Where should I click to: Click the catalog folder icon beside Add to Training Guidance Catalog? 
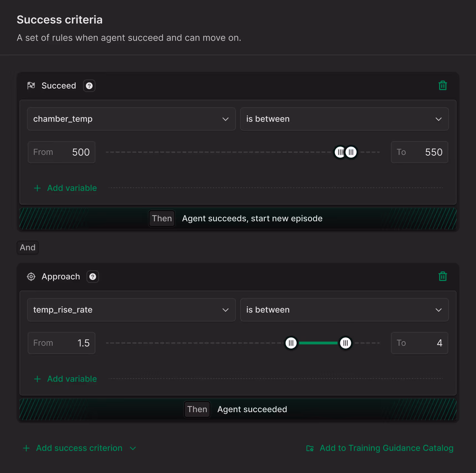click(310, 448)
